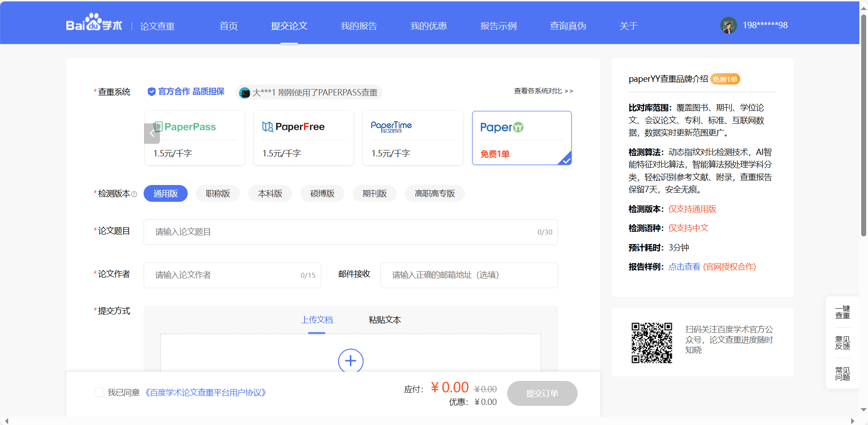This screenshot has height=425, width=868.
Task: Click the horizontal scrollbar right arrow
Action: point(853,421)
